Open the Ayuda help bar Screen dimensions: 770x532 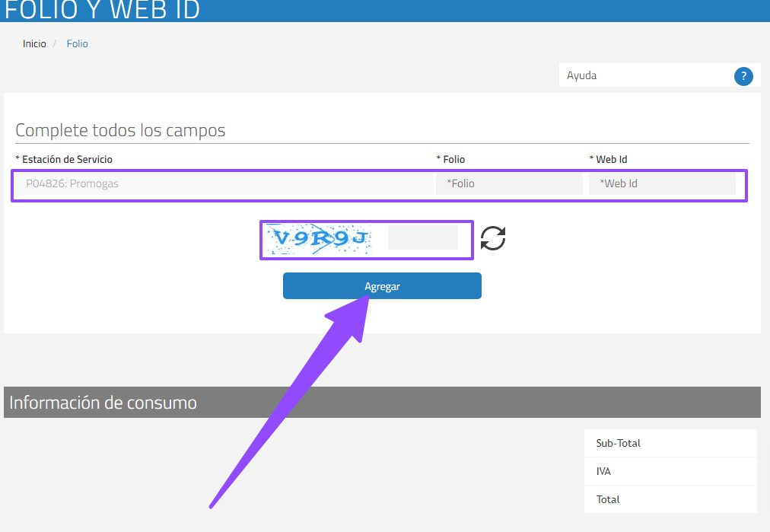coord(645,75)
